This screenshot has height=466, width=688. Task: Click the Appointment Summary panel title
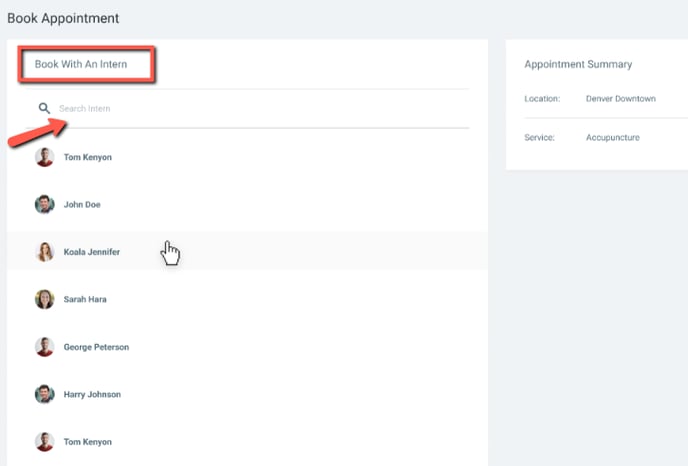[578, 64]
